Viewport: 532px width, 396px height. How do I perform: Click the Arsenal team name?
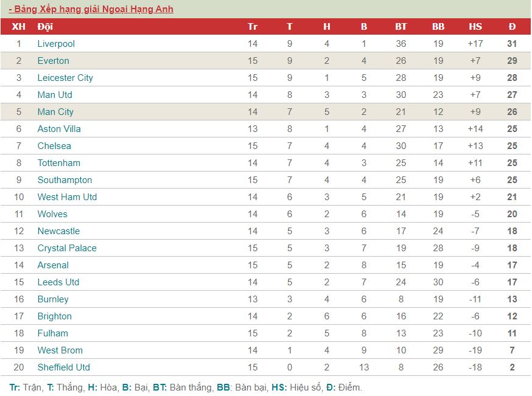tap(53, 265)
